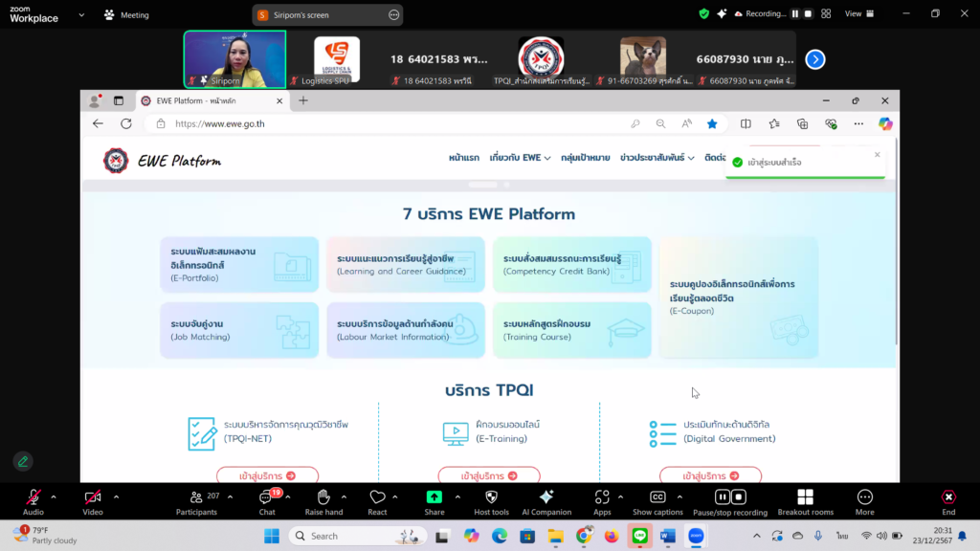
Task: Stop the recording from bottom toolbar
Action: [739, 496]
